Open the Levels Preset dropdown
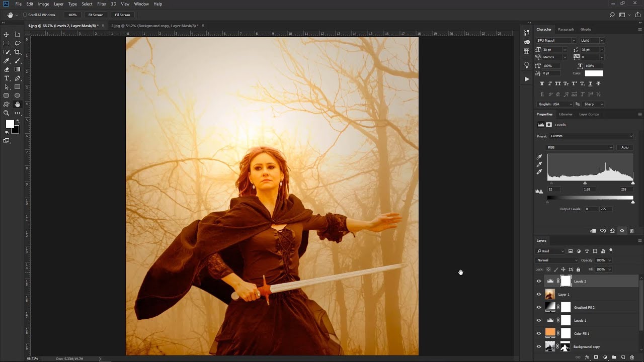The image size is (644, 362). click(591, 136)
